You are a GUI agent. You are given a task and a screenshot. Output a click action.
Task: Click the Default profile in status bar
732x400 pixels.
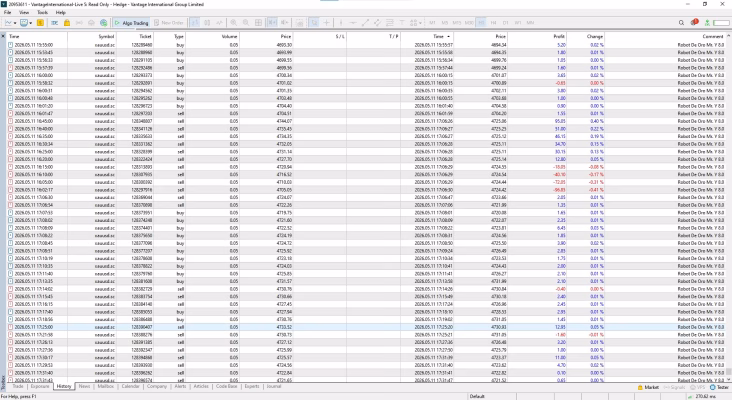point(477,396)
